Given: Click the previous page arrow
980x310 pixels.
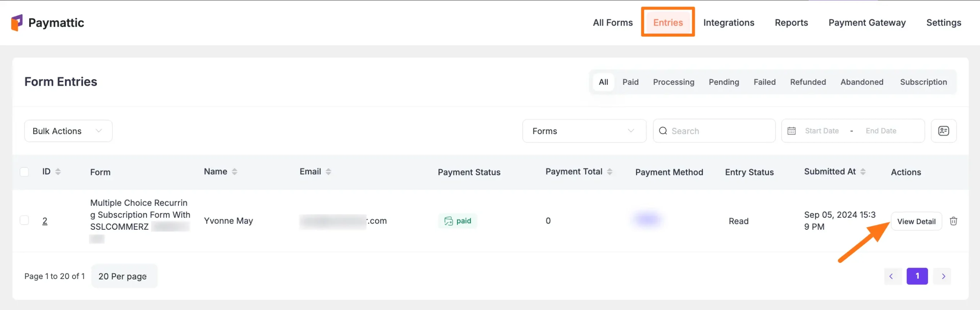Looking at the screenshot, I should click(893, 276).
